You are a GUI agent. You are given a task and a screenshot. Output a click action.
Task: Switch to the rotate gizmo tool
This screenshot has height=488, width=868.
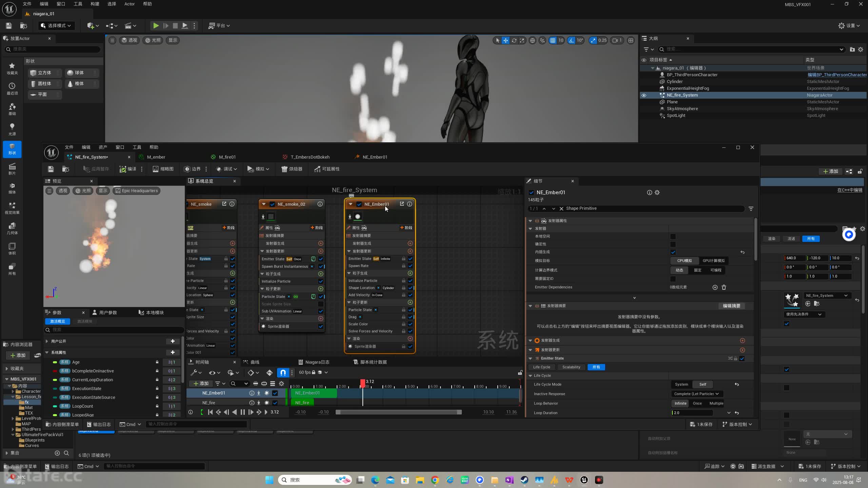[514, 40]
